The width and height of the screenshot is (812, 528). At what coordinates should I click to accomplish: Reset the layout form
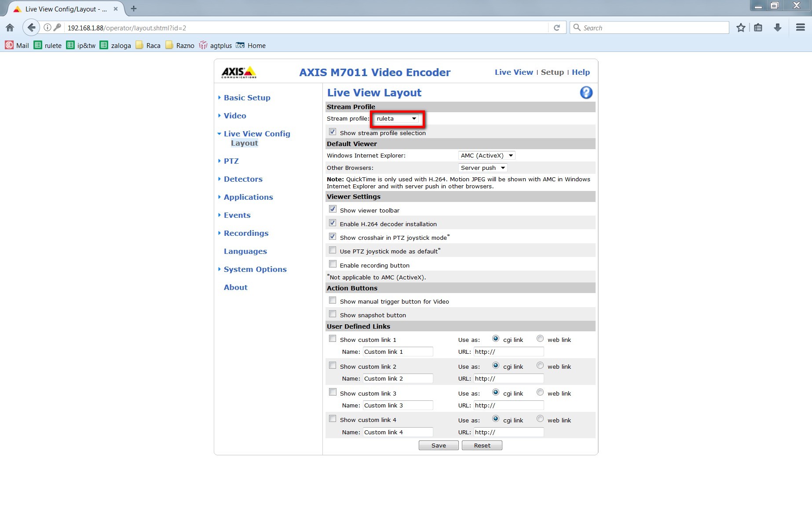pyautogui.click(x=482, y=445)
